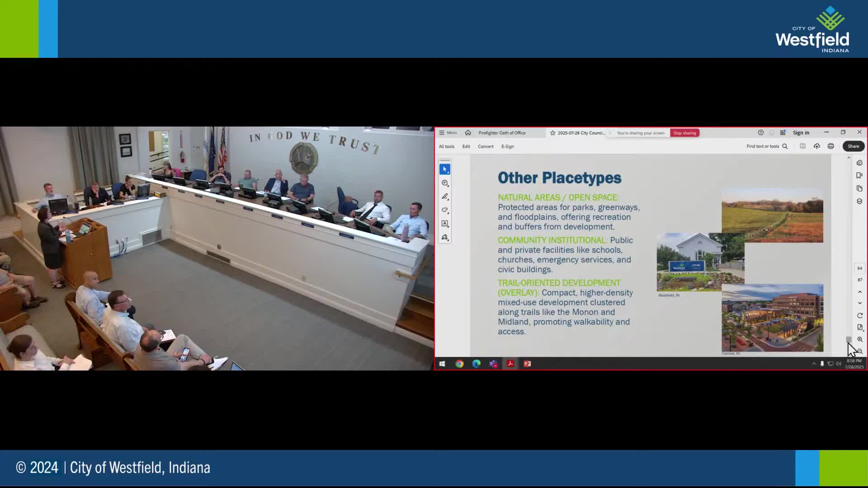Click the Print document icon
This screenshot has width=868, height=488.
[831, 146]
